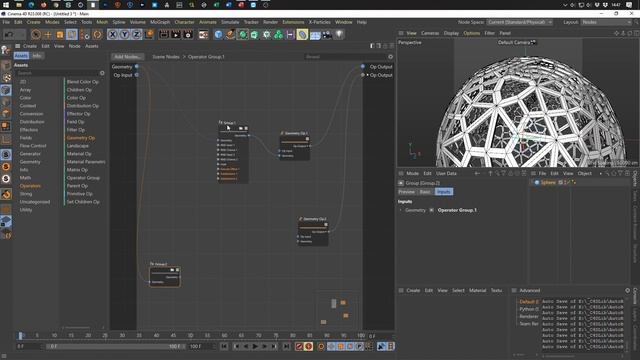The height and width of the screenshot is (360, 640).
Task: Toggle Autokeying button
Action: pos(309,347)
